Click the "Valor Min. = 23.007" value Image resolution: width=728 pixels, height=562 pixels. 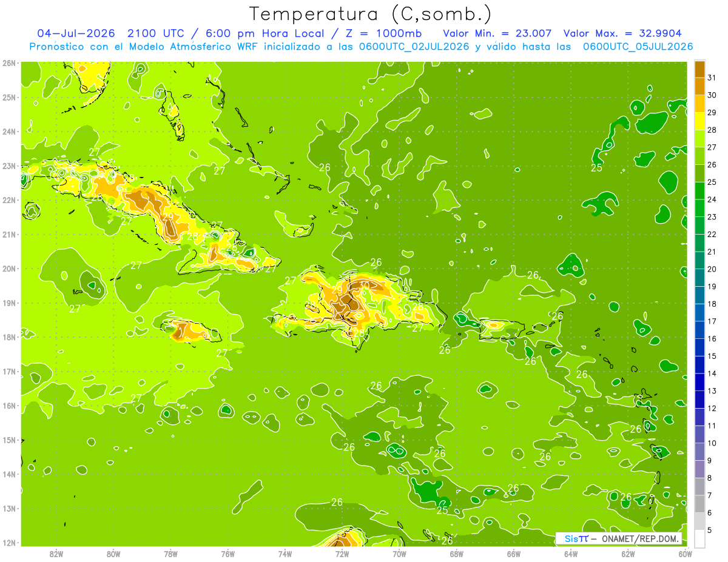point(497,33)
